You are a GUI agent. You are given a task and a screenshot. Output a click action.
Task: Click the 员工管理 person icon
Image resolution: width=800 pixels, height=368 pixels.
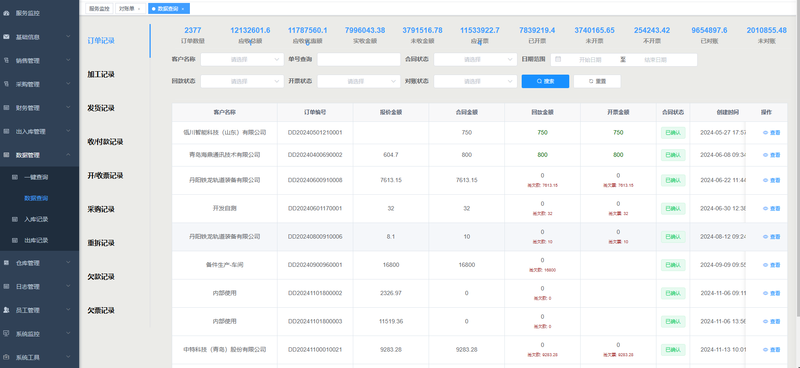pos(6,310)
